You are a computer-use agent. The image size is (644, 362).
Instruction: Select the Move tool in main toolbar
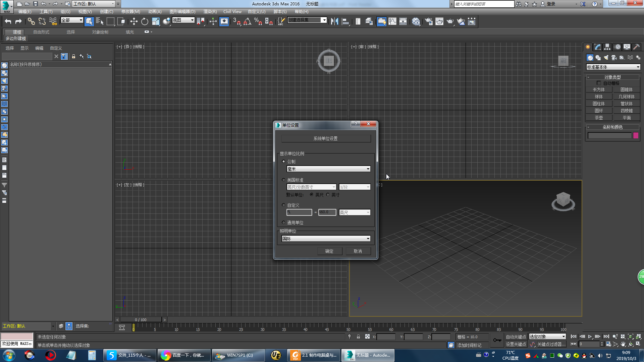click(x=134, y=21)
